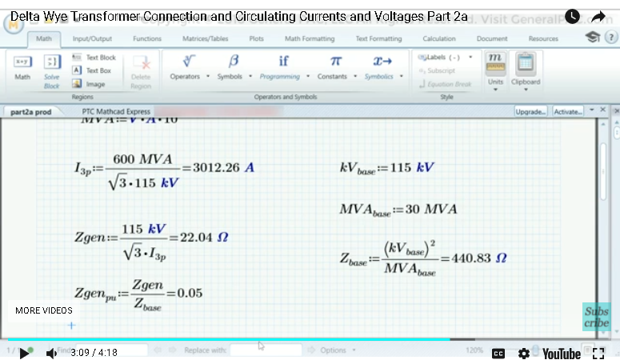Click YouTube Watch Later clock icon

572,17
